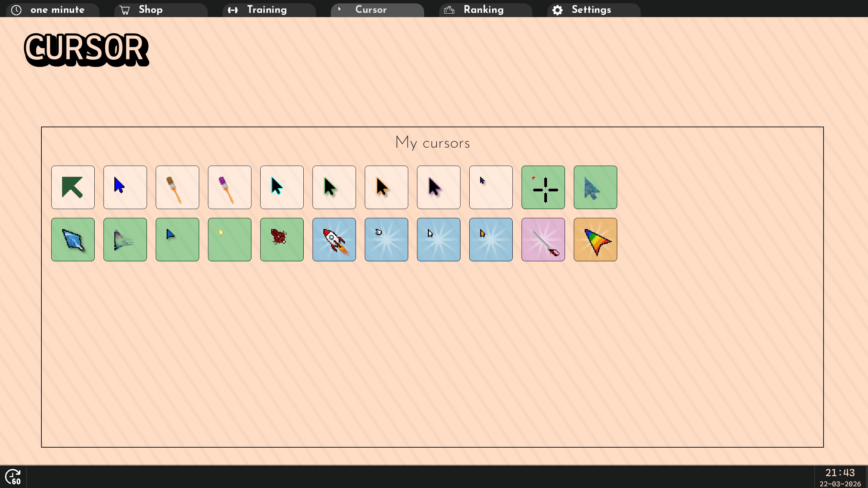Go to the Settings tab

tap(593, 10)
